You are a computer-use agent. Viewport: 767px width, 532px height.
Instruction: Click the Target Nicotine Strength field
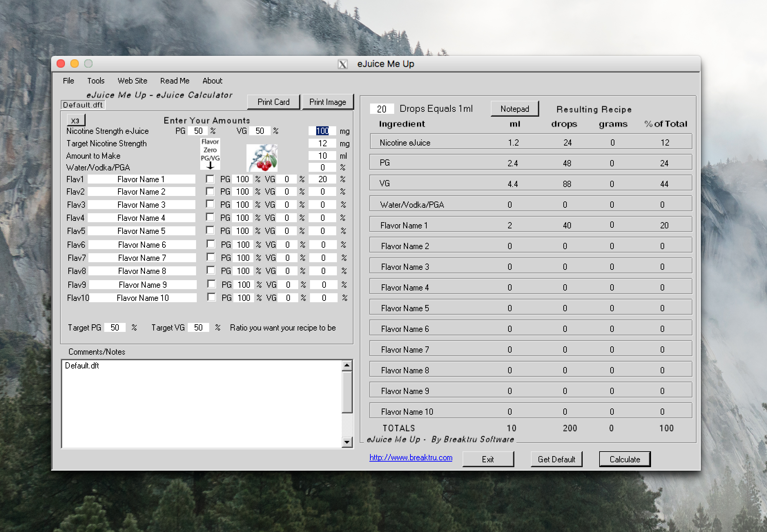tap(322, 143)
